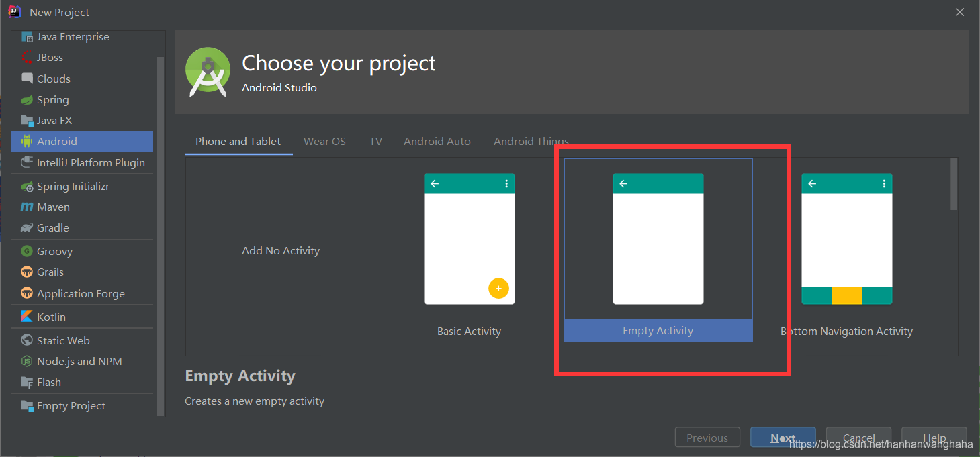Screen dimensions: 980x457
Task: Select 'Java Enterprise' text in list
Action: 73,37
